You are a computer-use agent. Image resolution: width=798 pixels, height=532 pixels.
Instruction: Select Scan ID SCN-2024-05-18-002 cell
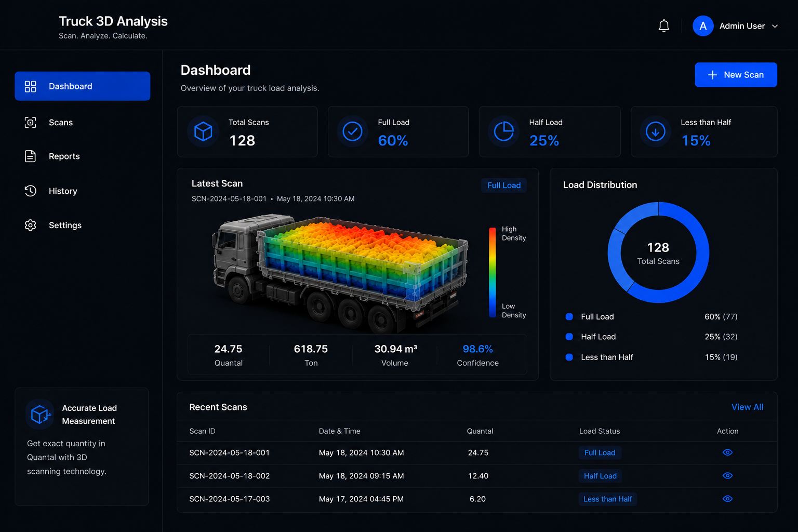pyautogui.click(x=230, y=476)
